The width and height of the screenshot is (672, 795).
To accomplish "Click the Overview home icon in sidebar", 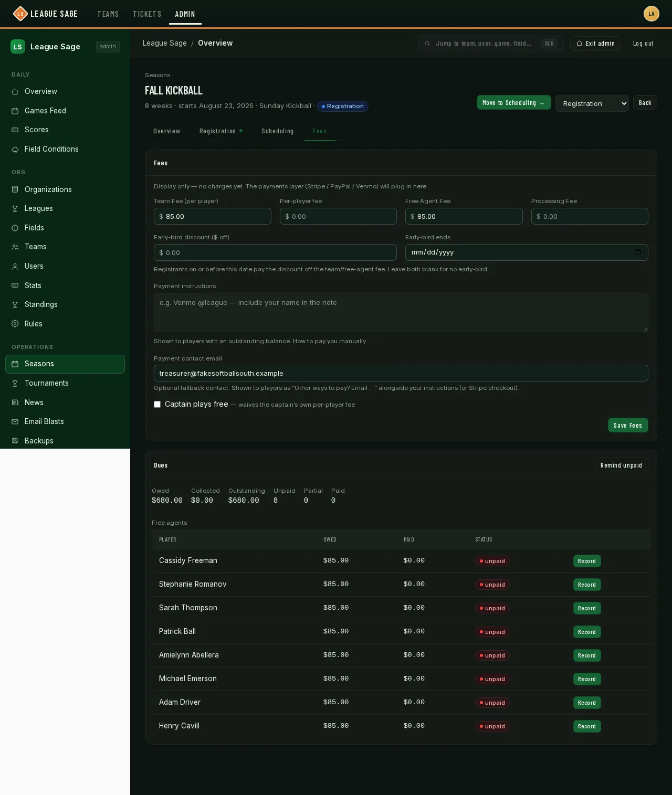I will [15, 91].
